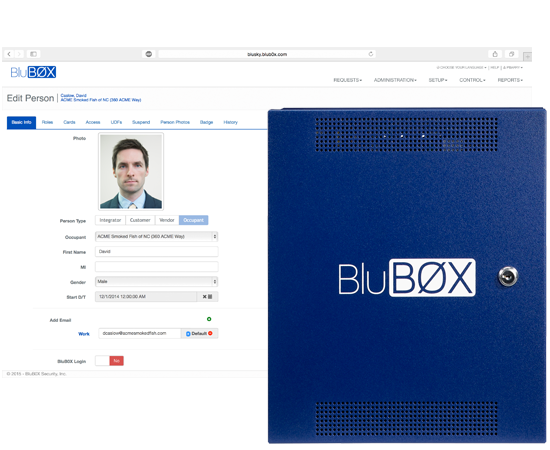Click the Start D/T date field
Image resolution: width=550 pixels, height=450 pixels.
pyautogui.click(x=146, y=297)
